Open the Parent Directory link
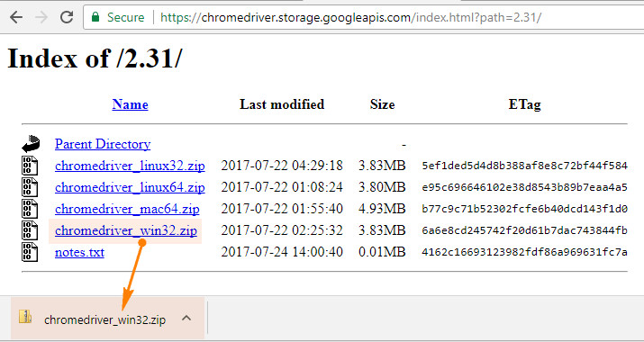 (103, 144)
